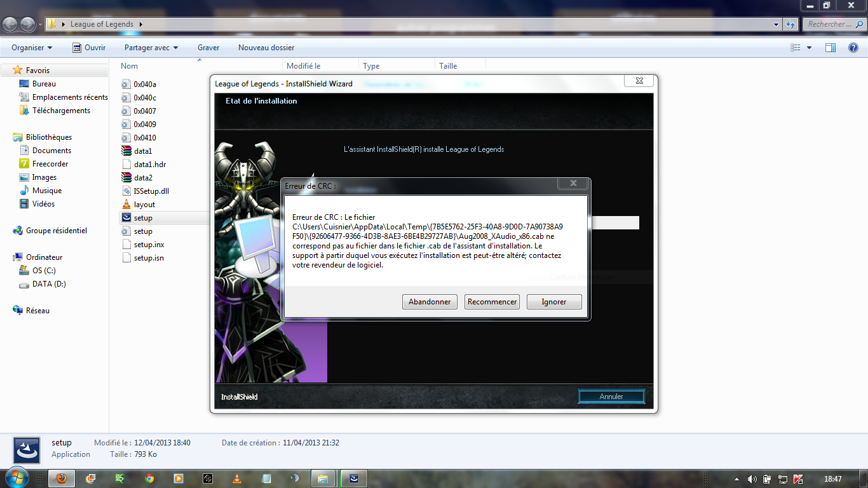This screenshot has height=488, width=868.
Task: Open the OS (C:) drive
Action: [44, 271]
